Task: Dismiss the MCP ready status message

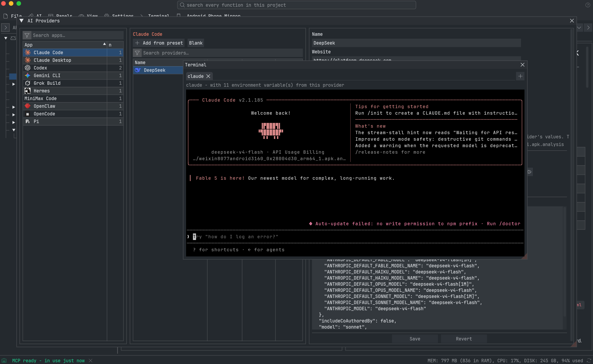Action: pos(91,360)
